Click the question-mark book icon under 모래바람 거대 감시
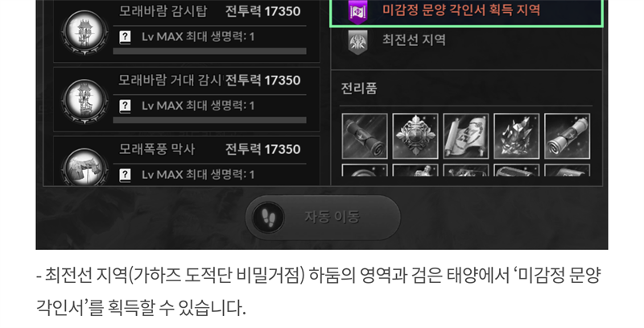The image size is (644, 328). (x=125, y=106)
